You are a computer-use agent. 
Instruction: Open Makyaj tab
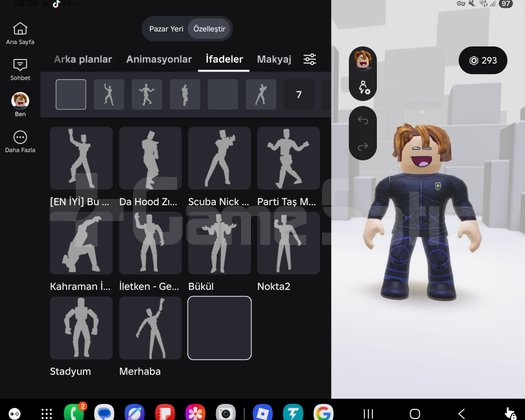coord(274,59)
